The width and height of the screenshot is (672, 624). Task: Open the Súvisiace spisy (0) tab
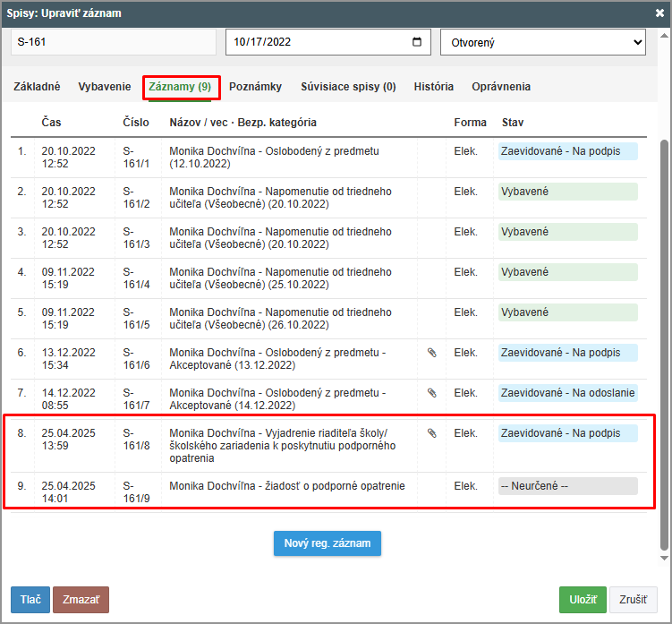[348, 87]
